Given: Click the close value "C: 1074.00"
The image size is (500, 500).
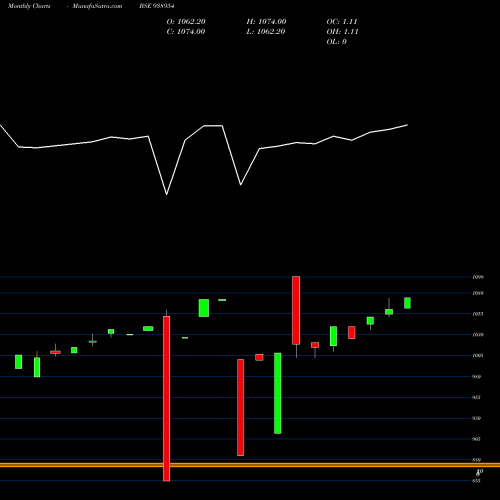Looking at the screenshot, I should coord(186,32).
